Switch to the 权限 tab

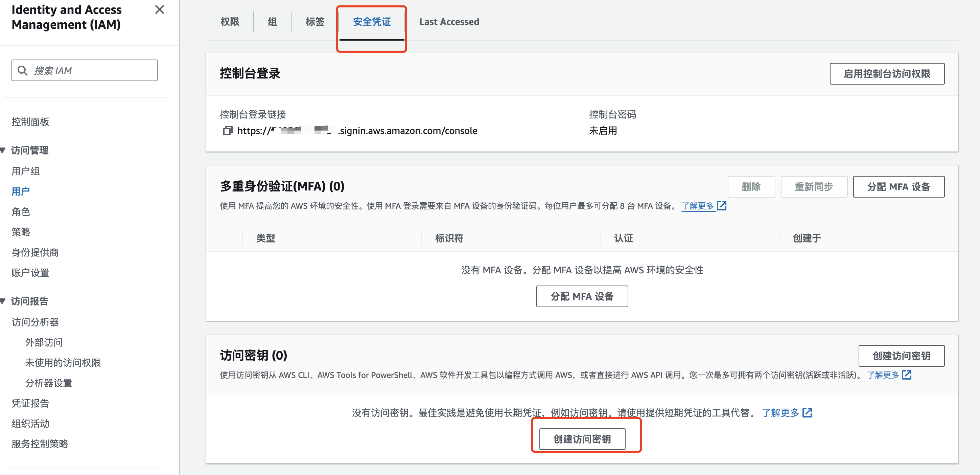tap(230, 22)
